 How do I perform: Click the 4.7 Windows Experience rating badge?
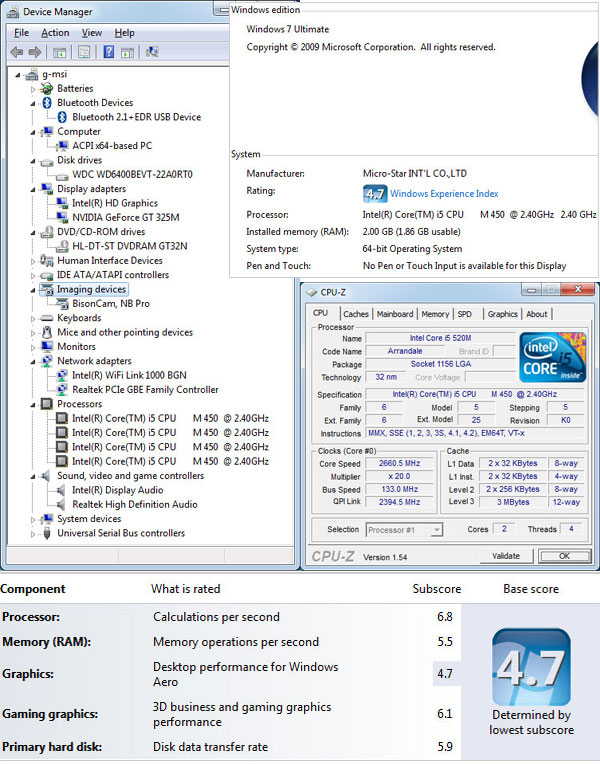375,194
